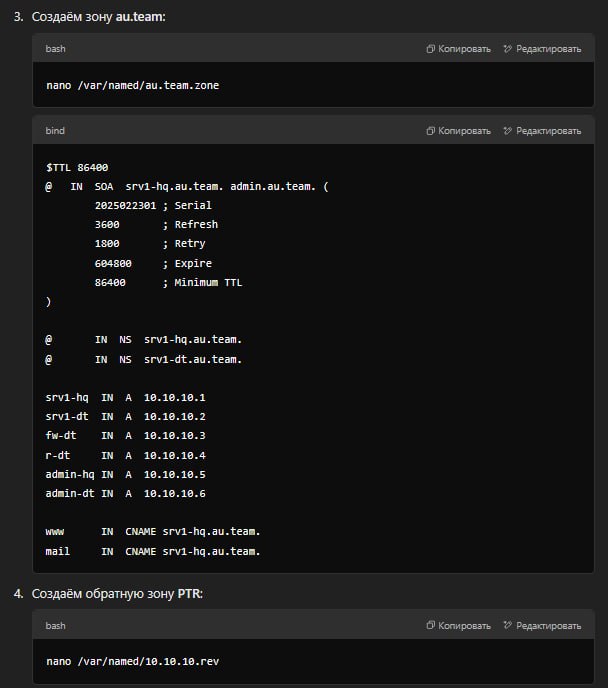Click the NS record for srv1-dt.au.team.

144,359
